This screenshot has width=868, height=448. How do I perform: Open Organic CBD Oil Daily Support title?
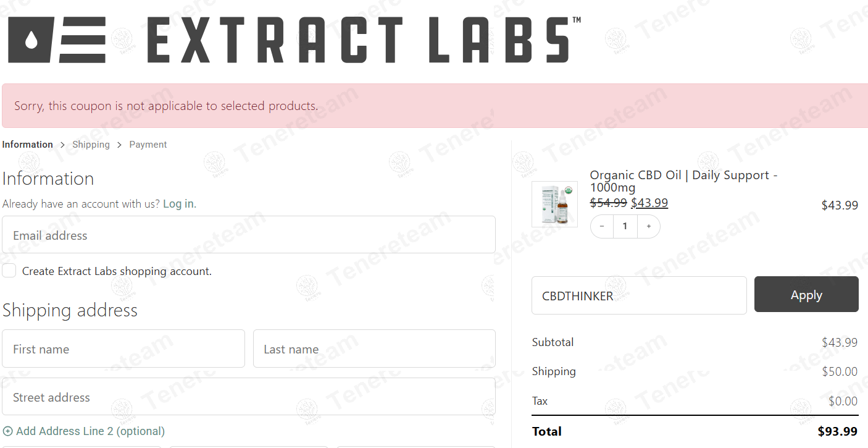pos(683,181)
